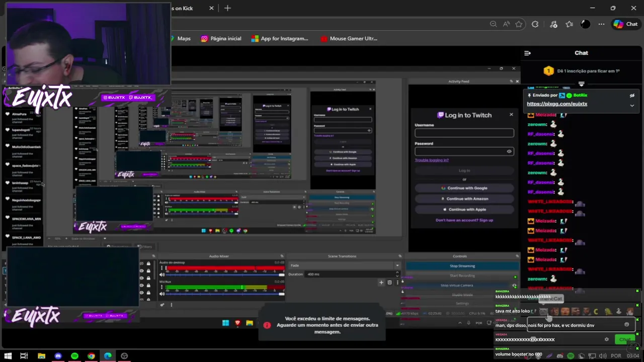Open the favorites list icon
This screenshot has width=644, height=362.
click(x=569, y=24)
